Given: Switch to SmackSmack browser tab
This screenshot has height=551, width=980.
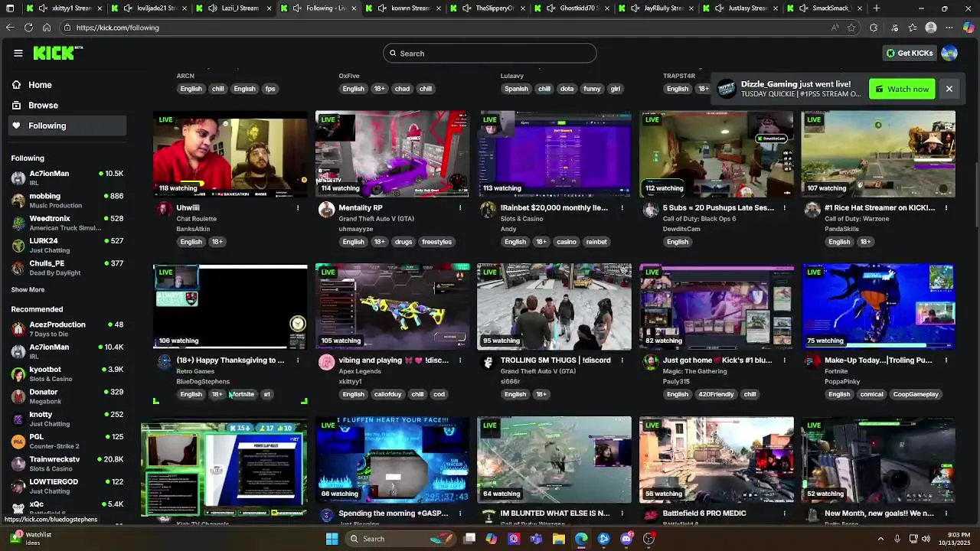Looking at the screenshot, I should coord(826,8).
